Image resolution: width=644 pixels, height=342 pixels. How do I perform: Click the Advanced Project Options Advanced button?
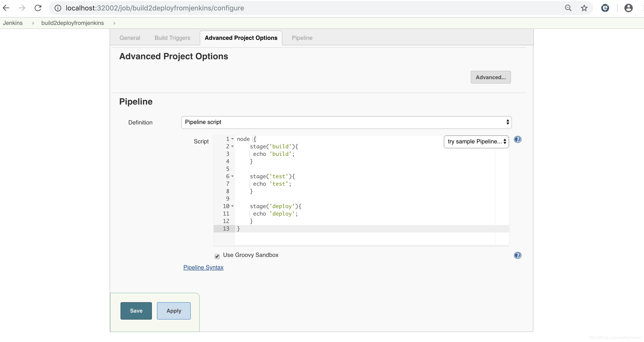491,77
